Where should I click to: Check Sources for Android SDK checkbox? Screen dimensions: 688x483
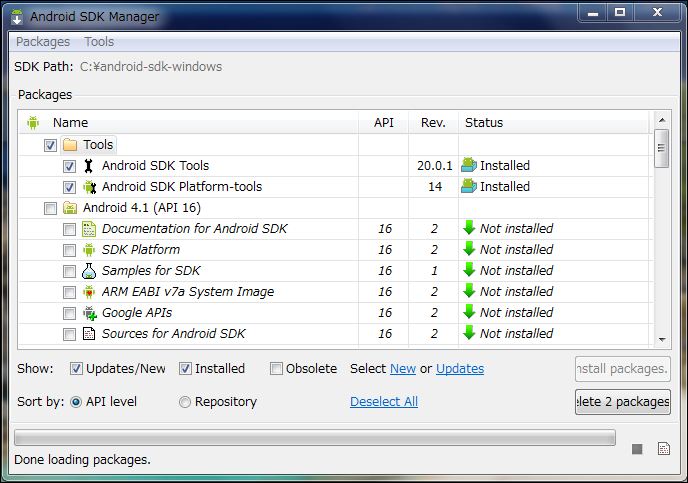(x=69, y=334)
